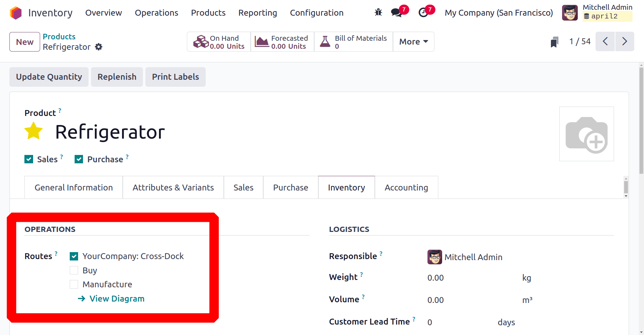Uncheck YourCompany: Cross-Dock route

click(x=74, y=256)
